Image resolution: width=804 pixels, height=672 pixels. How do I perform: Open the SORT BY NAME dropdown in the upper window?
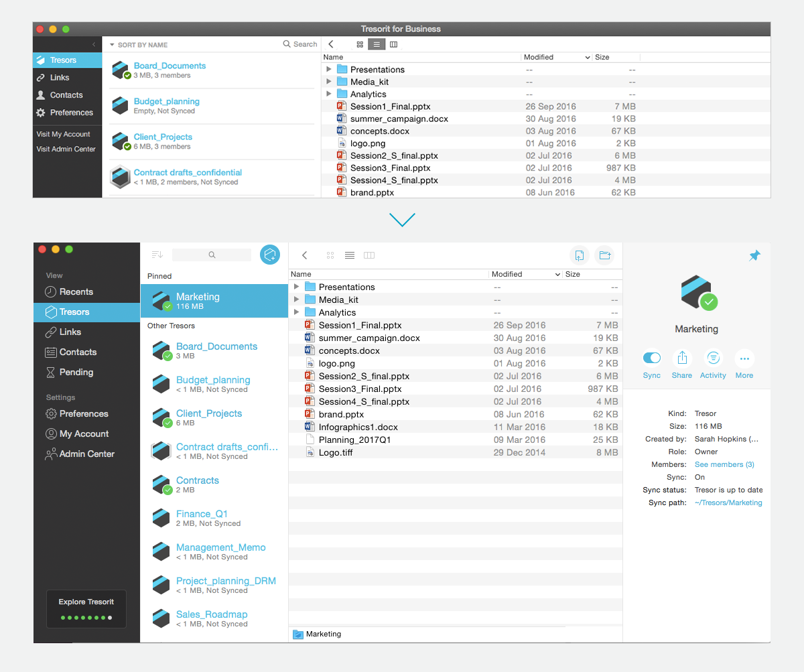139,45
